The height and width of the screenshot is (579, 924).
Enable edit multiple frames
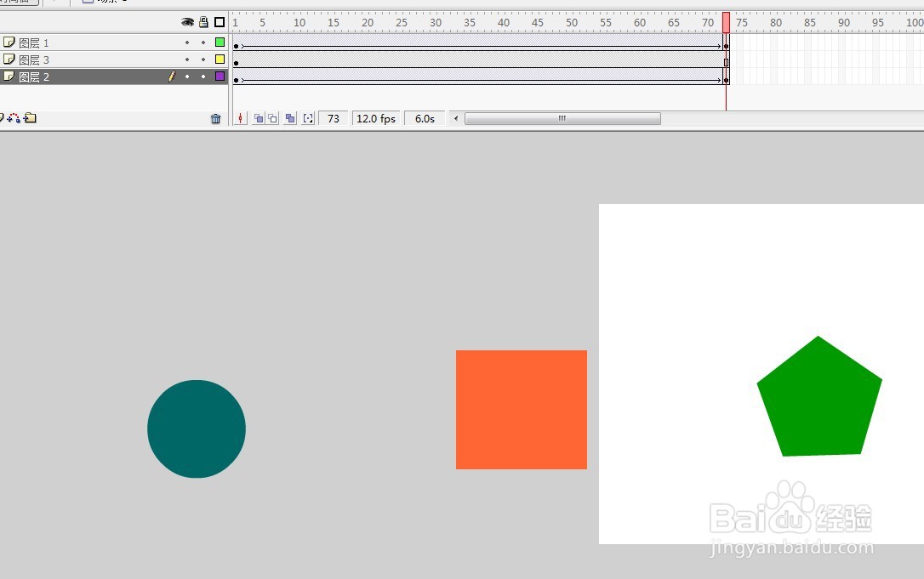290,118
